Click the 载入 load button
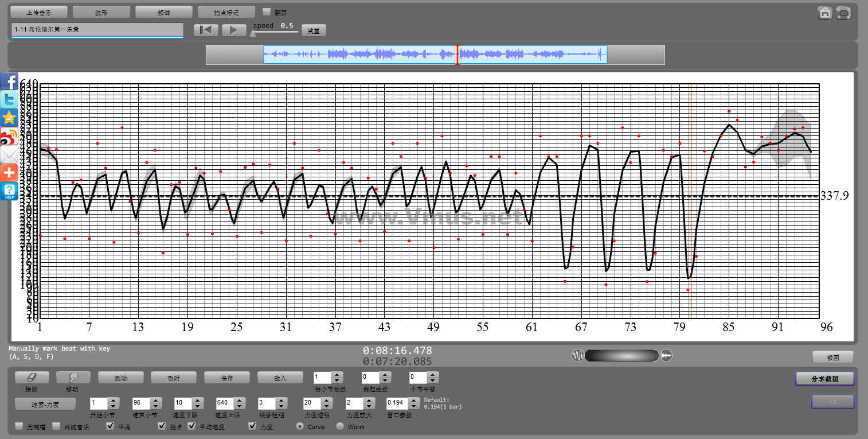The image size is (868, 439). click(280, 377)
